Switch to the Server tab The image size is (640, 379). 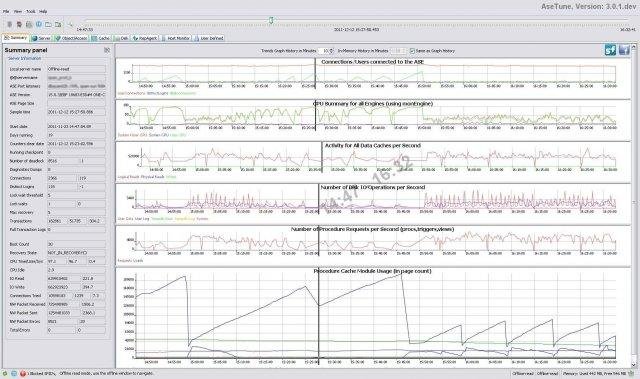click(41, 38)
